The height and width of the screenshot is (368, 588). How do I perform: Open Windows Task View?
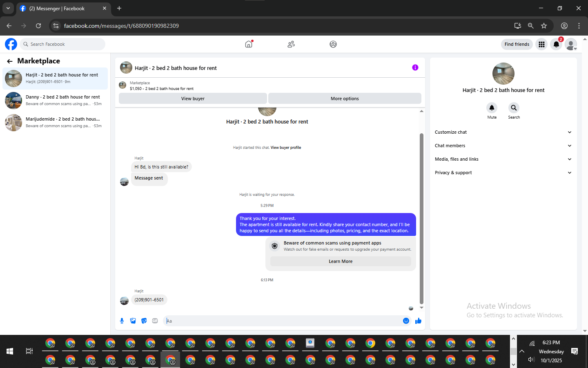click(29, 351)
